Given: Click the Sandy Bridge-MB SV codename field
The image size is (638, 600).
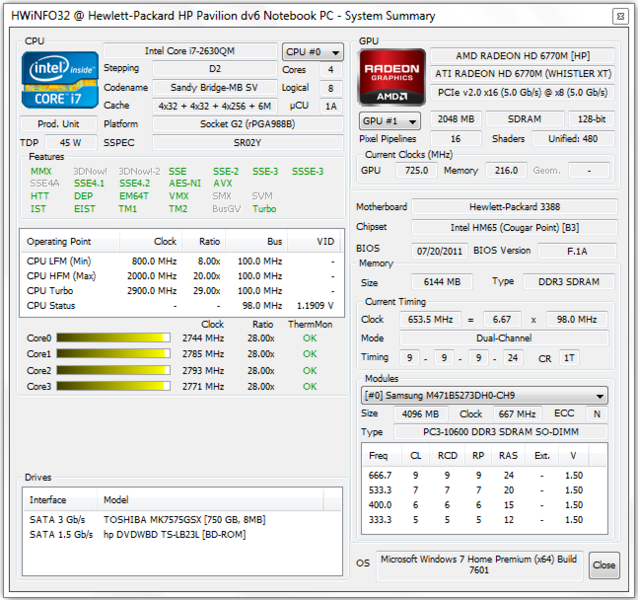Looking at the screenshot, I should [214, 87].
